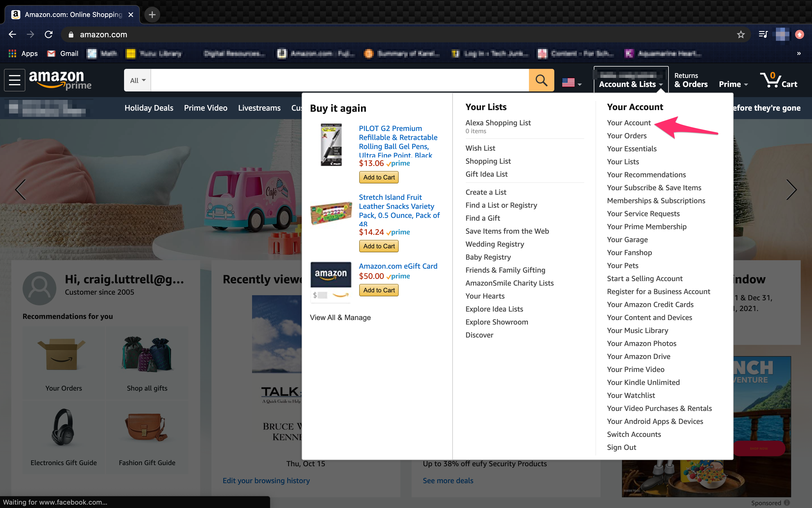Open Alexa Shopping List
Screen dimensions: 812x508
click(x=498, y=123)
